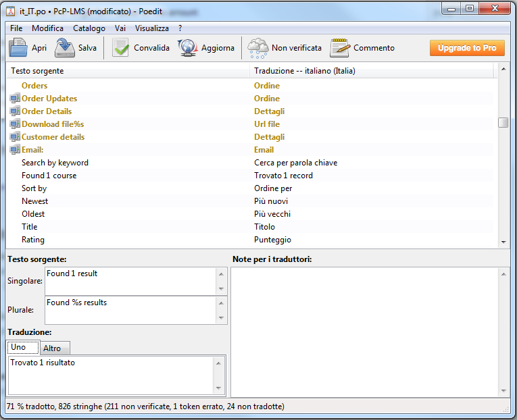This screenshot has width=517, height=420.
Task: Sort by the Testo sorgente column header
Action: 128,71
